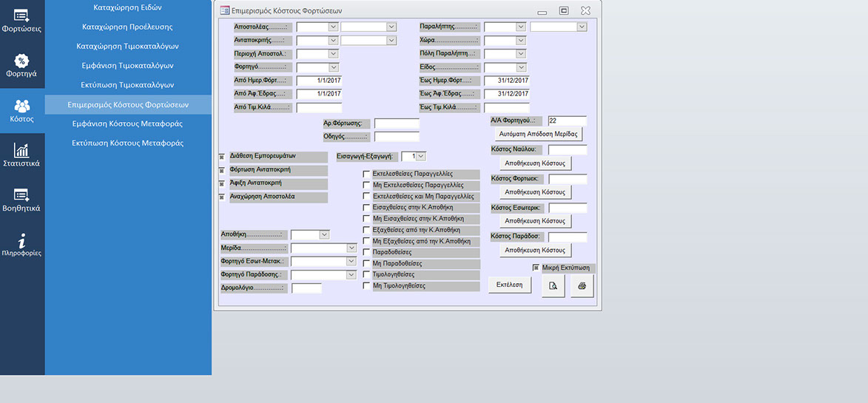This screenshot has height=403, width=868.
Task: Expand the Εισαγωγή-Εξαγωγή dropdown
Action: pos(421,156)
